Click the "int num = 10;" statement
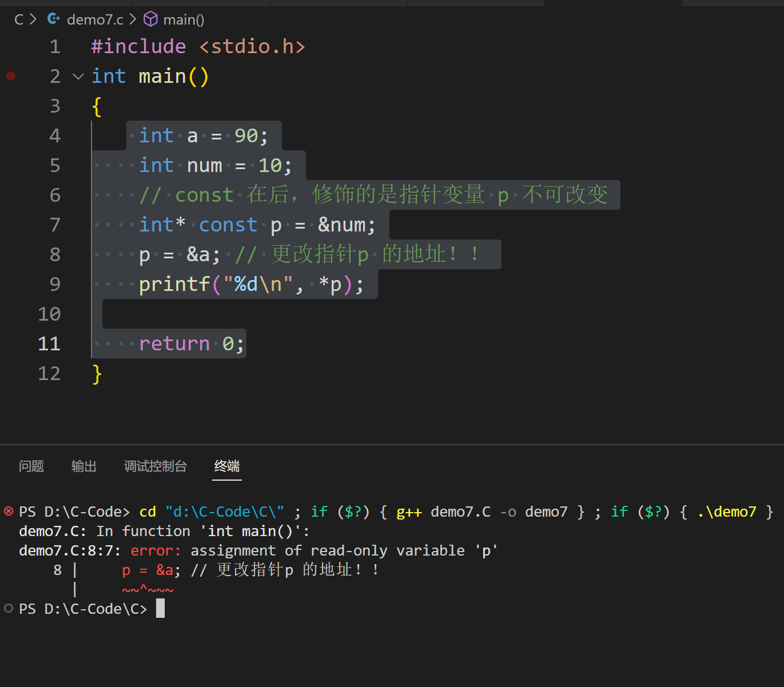The image size is (784, 687). pyautogui.click(x=216, y=165)
